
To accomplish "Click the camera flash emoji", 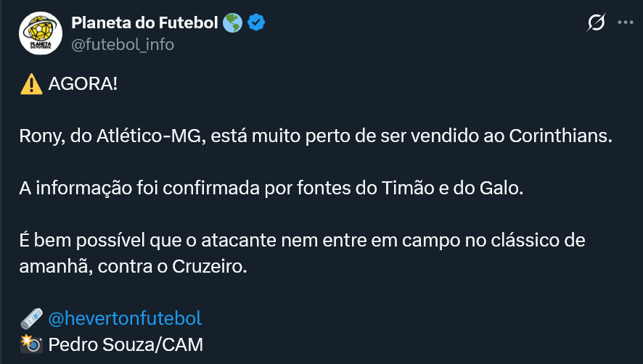I will [31, 344].
